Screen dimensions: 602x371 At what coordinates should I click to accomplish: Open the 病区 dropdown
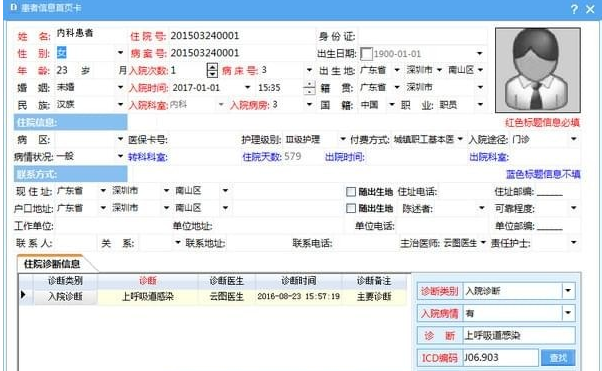click(x=121, y=139)
